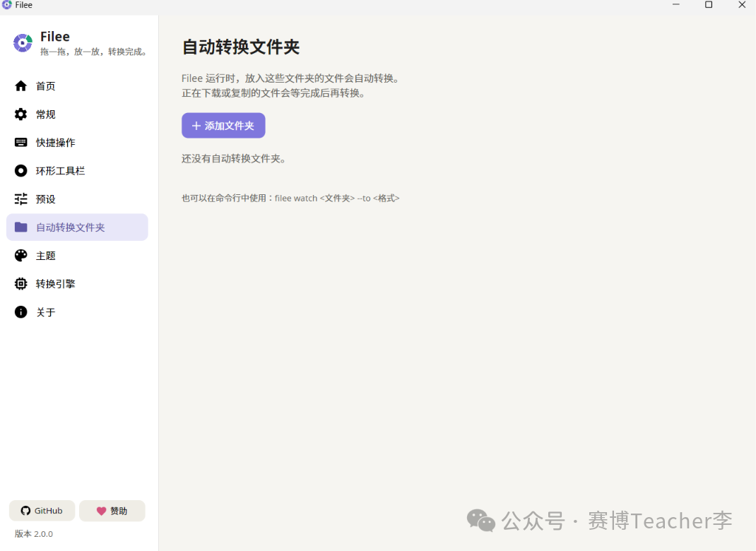Select the 环形工具栏 menu entry
Screen dimensions: 756x551
77,171
